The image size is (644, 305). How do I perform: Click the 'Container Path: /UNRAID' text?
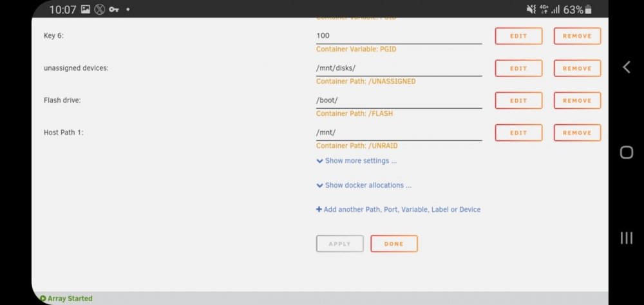[x=357, y=145]
